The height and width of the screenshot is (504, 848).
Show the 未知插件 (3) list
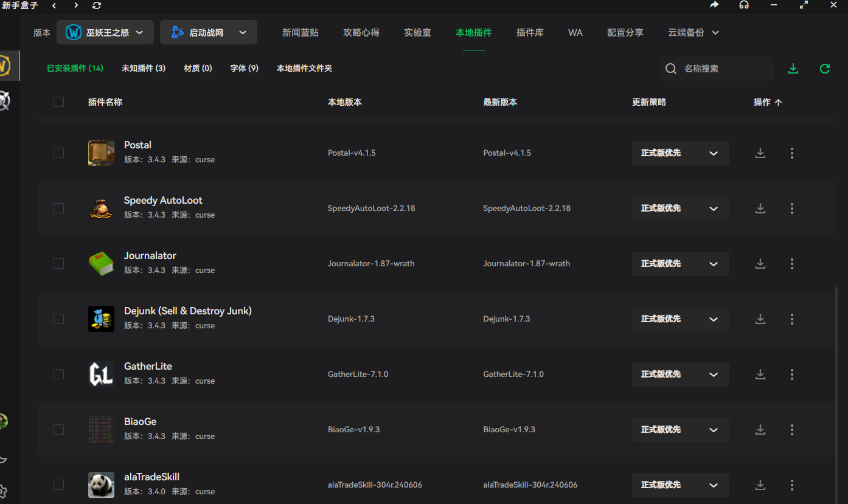[x=144, y=69]
